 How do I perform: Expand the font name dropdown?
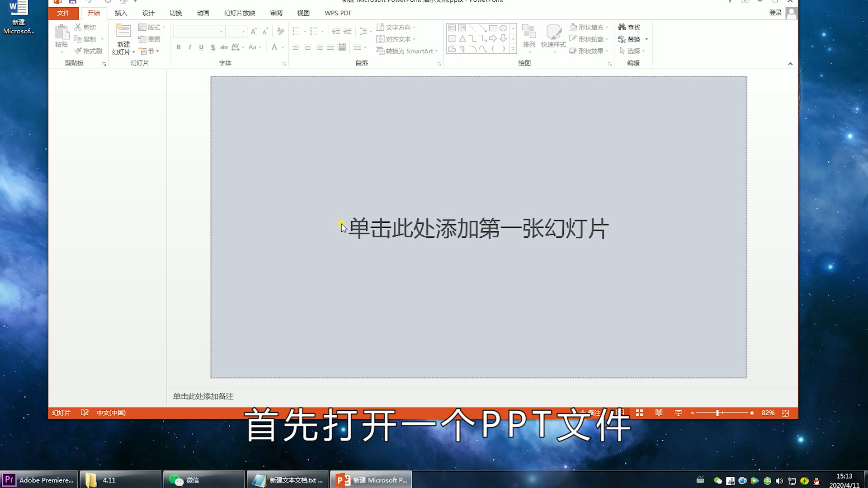click(x=221, y=31)
